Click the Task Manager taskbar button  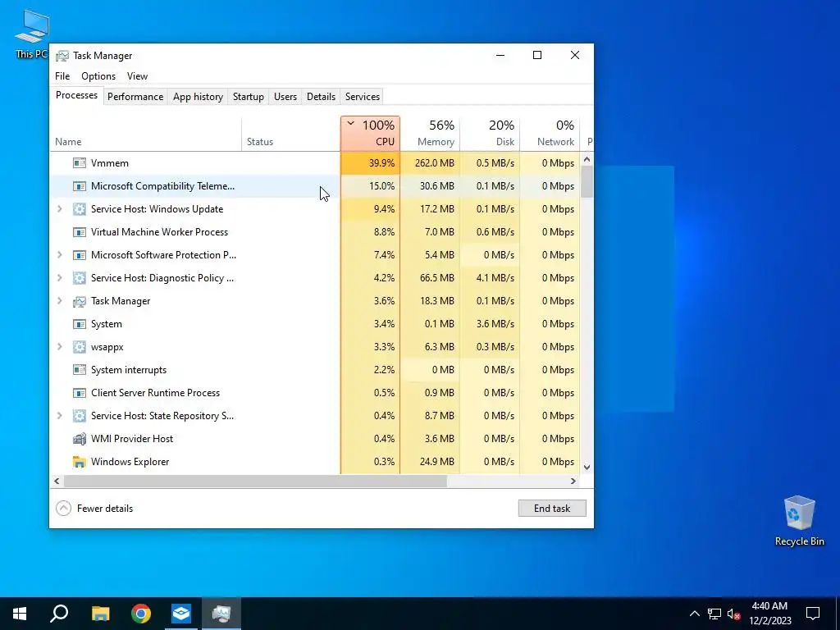click(221, 614)
